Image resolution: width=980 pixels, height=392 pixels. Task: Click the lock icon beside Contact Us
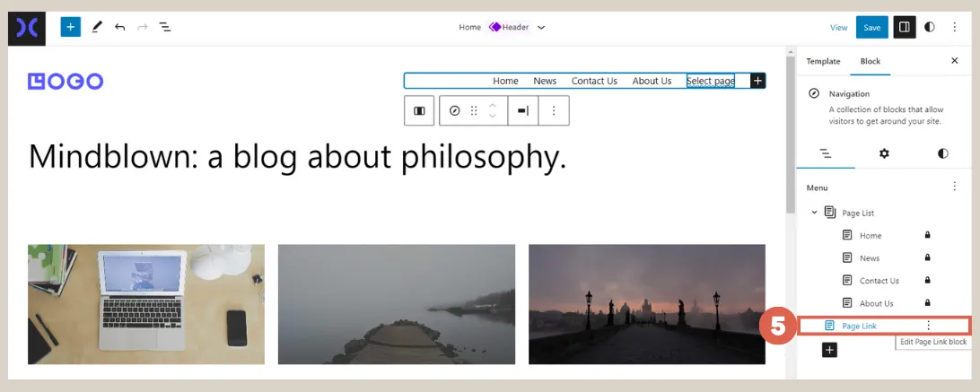928,280
